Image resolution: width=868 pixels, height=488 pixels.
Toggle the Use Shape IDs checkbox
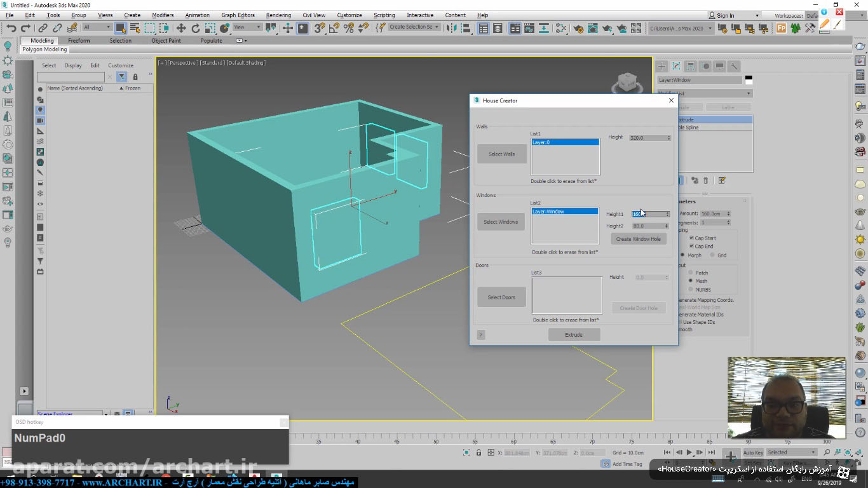679,322
